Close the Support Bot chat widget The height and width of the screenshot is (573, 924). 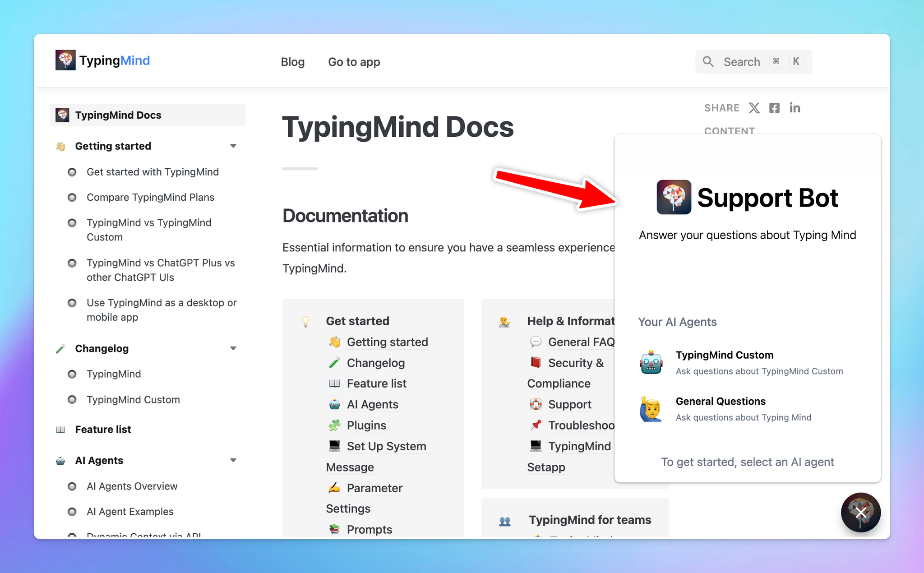(x=861, y=513)
